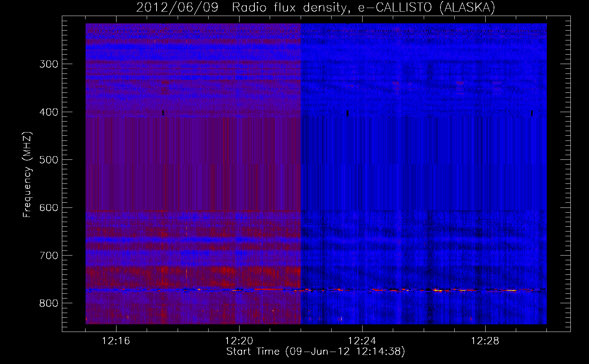Click the 12:16 time tick label
The image size is (589, 364).
116,341
